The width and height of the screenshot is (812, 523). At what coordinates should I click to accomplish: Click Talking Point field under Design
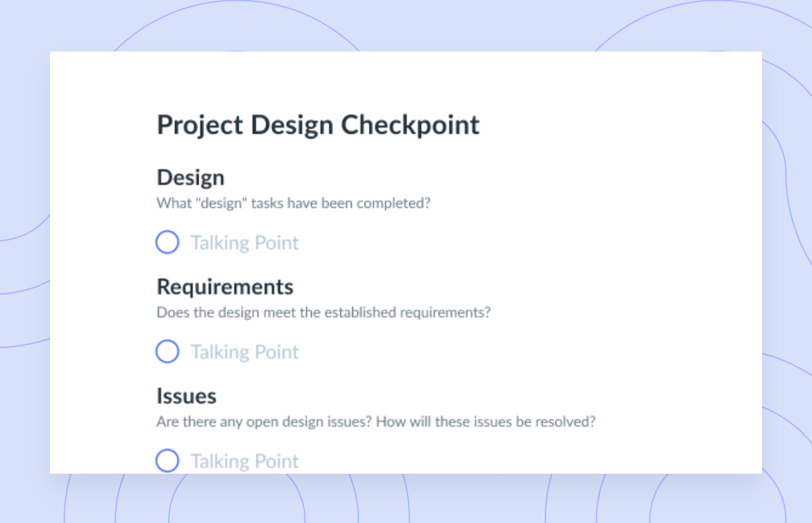(x=245, y=243)
